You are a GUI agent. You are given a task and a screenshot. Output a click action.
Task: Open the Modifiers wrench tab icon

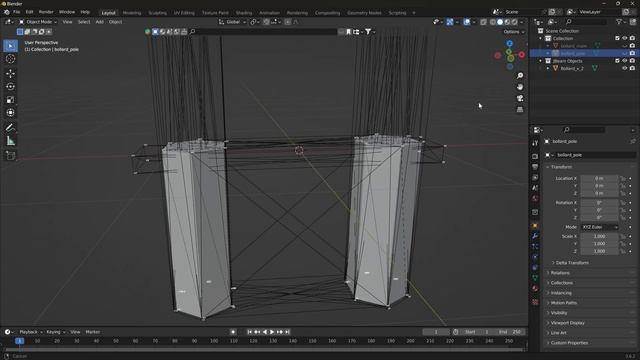coord(535,236)
